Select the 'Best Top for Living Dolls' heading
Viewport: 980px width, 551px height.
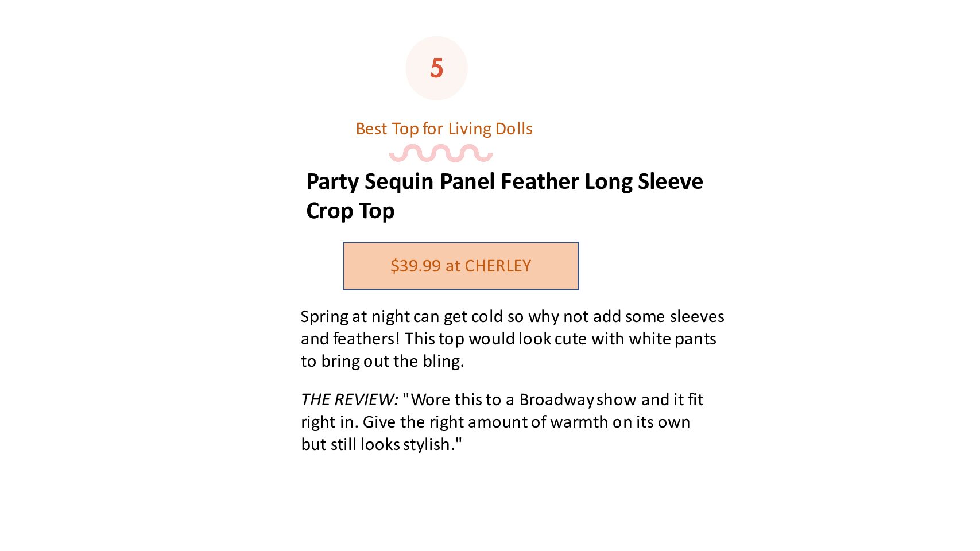point(444,129)
